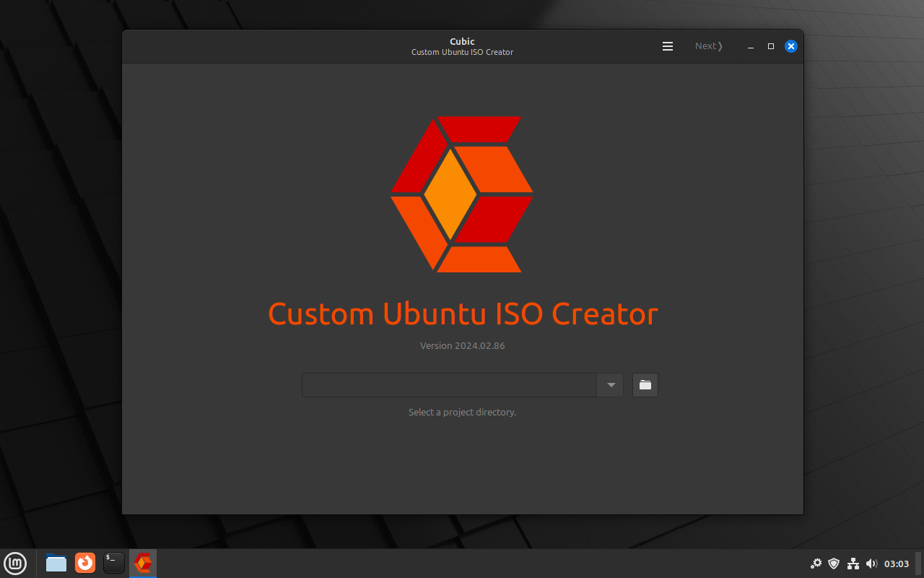
Task: Open the shield update icon in the tray
Action: pyautogui.click(x=834, y=564)
